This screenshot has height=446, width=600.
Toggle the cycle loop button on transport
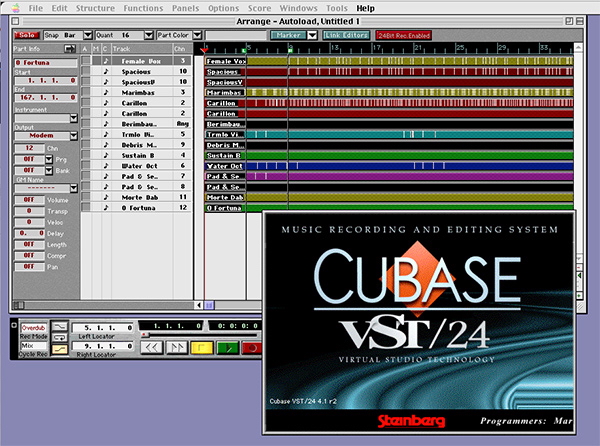click(x=60, y=338)
